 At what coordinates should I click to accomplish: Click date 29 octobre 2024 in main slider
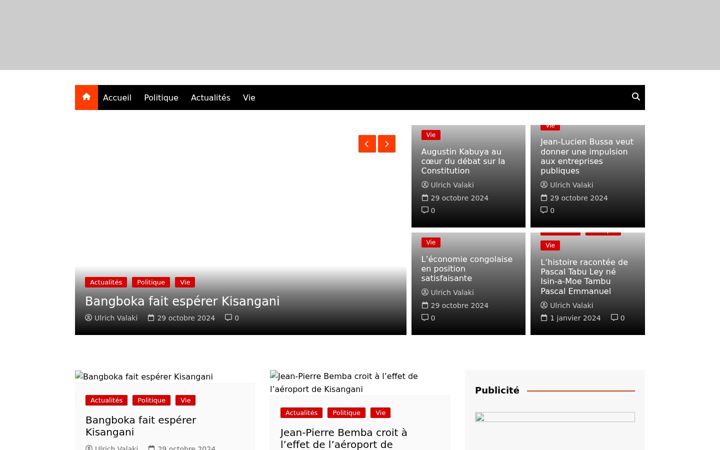coord(181,318)
